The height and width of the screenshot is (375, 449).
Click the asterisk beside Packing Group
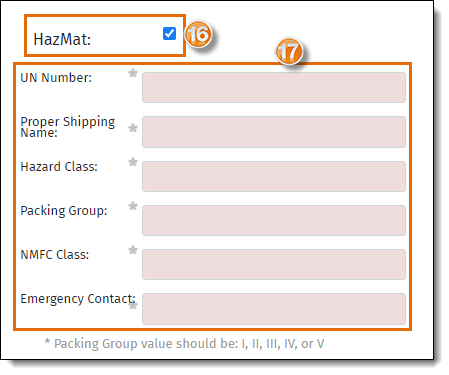tap(133, 206)
